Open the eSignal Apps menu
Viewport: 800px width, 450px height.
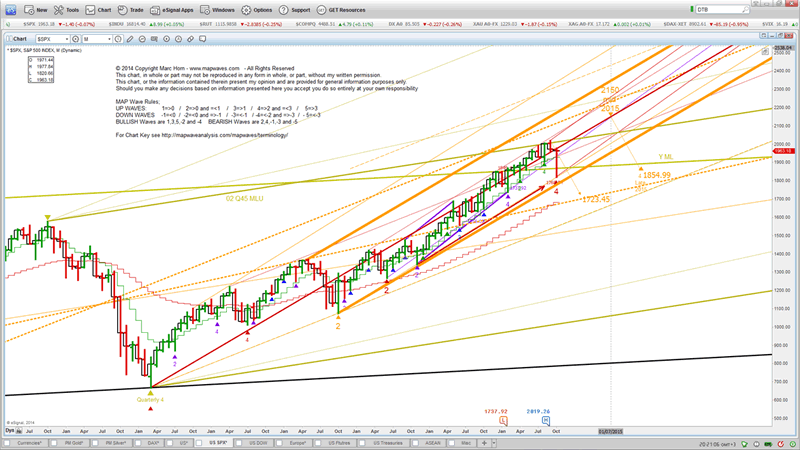click(x=172, y=10)
